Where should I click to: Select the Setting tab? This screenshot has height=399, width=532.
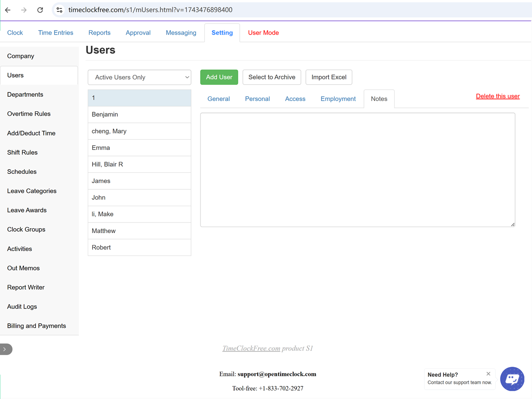222,33
